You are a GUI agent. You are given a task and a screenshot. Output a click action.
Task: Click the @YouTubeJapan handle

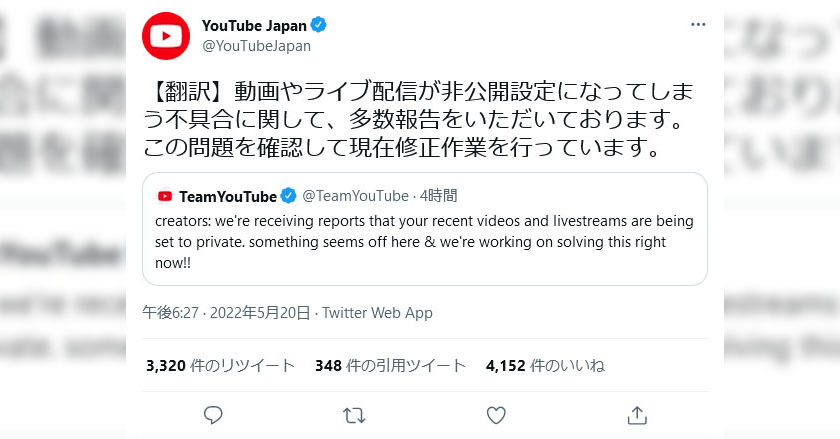pyautogui.click(x=256, y=45)
